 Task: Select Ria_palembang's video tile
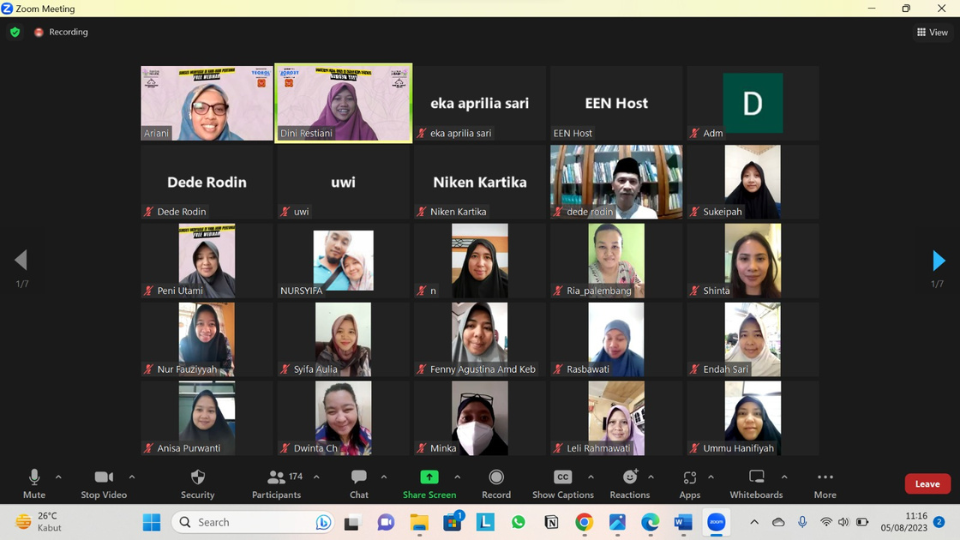tap(616, 261)
